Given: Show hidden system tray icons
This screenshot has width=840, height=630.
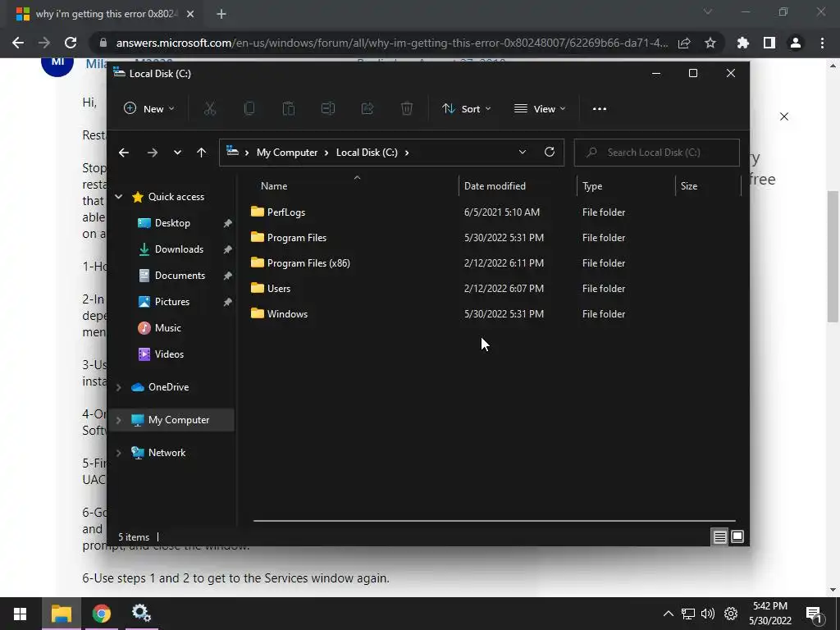Looking at the screenshot, I should [x=668, y=614].
